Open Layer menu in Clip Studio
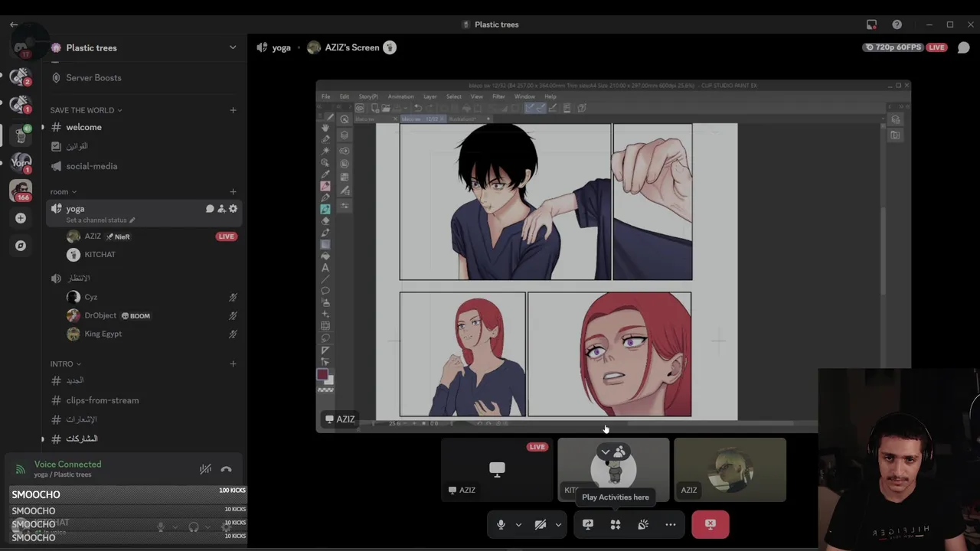 (430, 96)
